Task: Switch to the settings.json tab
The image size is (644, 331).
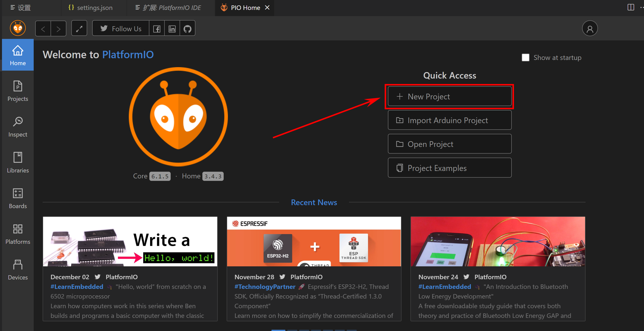Action: pos(94,8)
